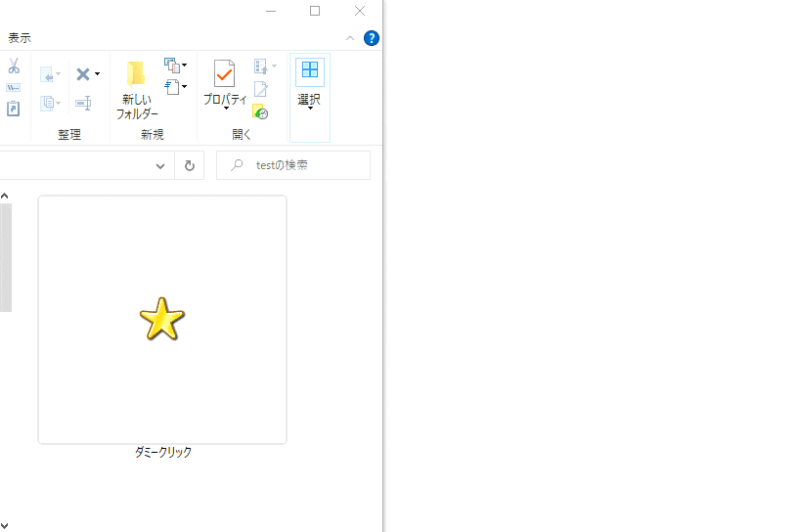Switch to the 表示 ribbon tab
The height and width of the screenshot is (532, 798).
[x=20, y=38]
